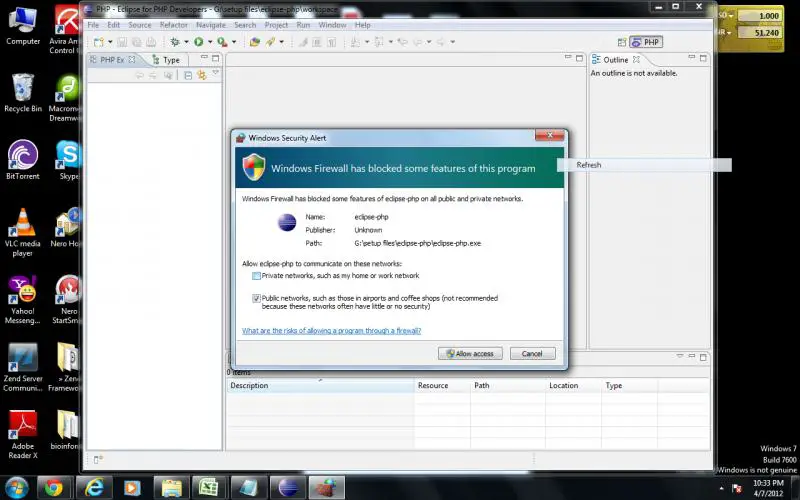Click the Allow access button
The image size is (800, 500).
tap(470, 354)
